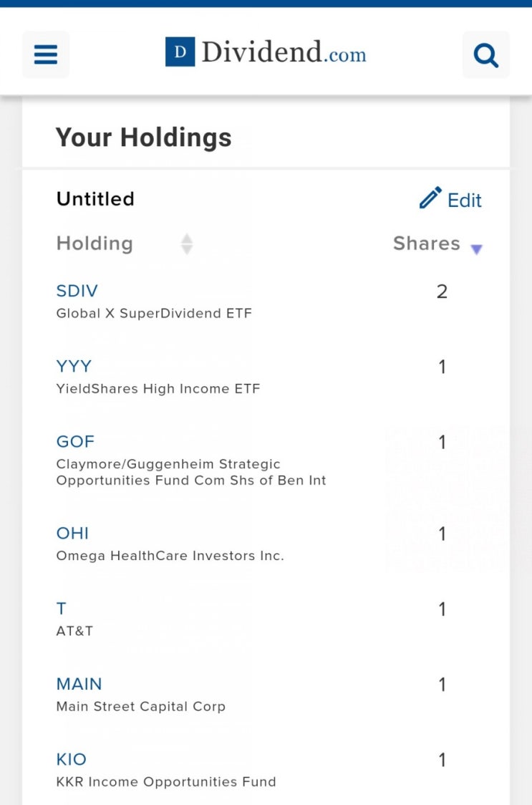The width and height of the screenshot is (532, 805).
Task: Open the T ticker link
Action: click(61, 609)
